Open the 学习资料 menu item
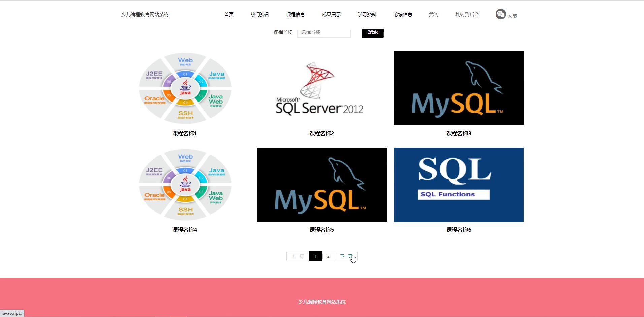 [367, 15]
